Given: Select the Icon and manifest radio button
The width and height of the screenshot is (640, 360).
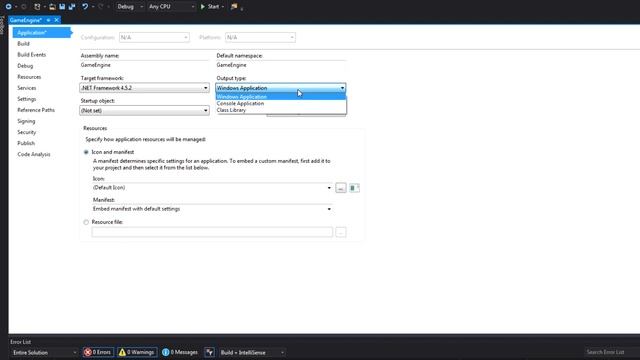Looking at the screenshot, I should click(86, 152).
